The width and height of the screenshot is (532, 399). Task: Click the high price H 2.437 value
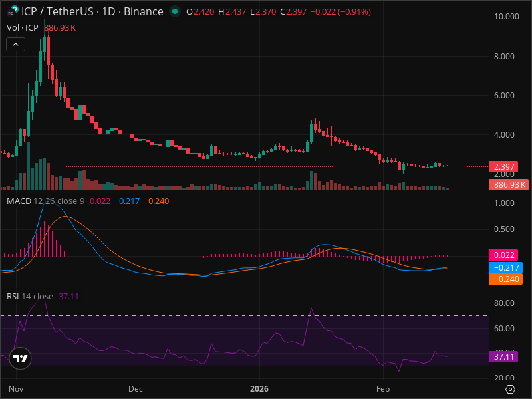232,11
